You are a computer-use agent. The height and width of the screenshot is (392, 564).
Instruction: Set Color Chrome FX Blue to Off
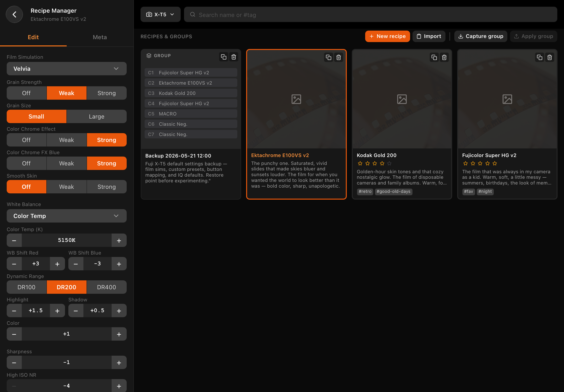27,163
